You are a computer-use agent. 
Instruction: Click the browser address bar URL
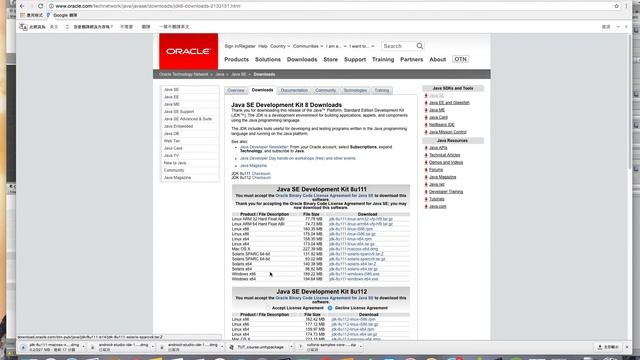[148, 6]
